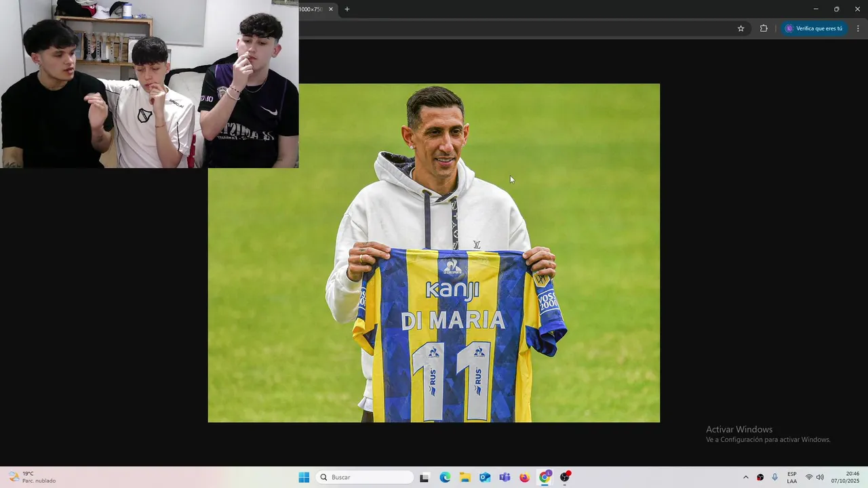868x488 pixels.
Task: Click the Di Maria jersey image
Action: (x=434, y=253)
